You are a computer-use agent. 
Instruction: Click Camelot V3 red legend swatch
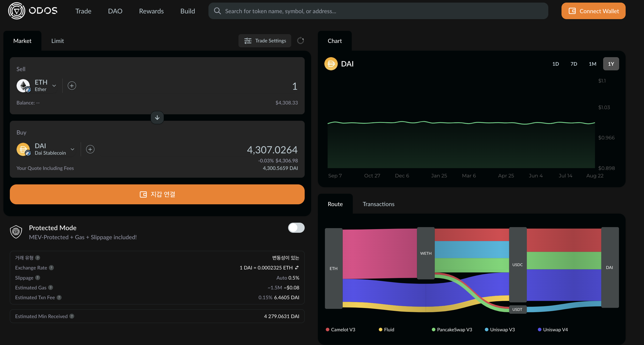(x=327, y=329)
